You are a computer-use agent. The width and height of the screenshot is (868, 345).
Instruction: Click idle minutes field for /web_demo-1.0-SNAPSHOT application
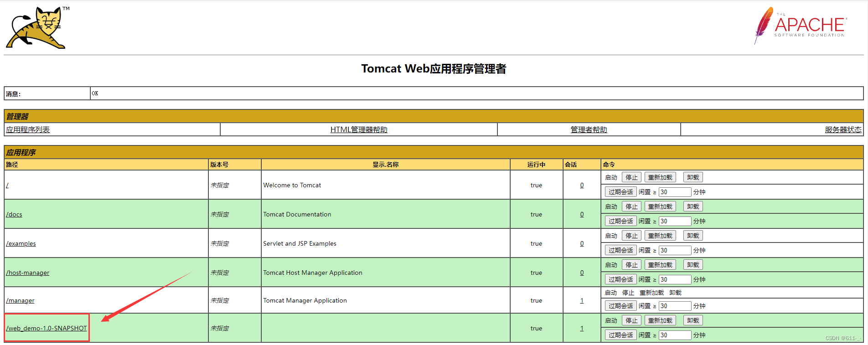[675, 335]
